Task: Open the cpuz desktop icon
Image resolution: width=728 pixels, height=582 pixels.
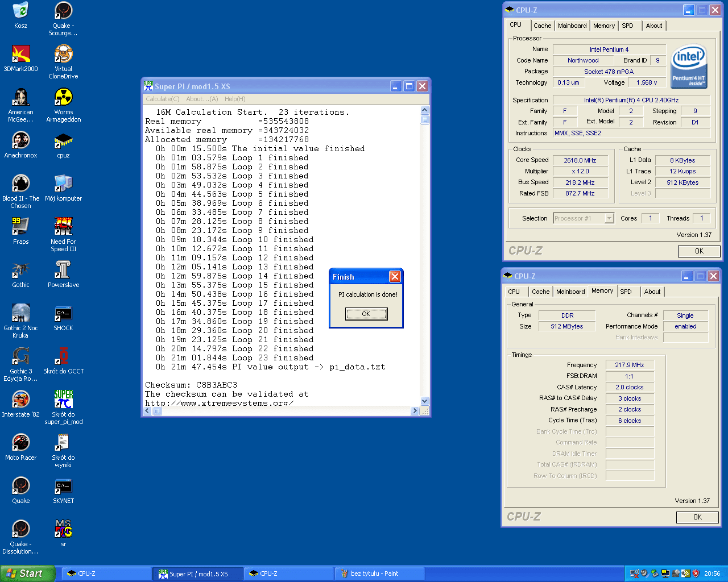Action: [x=63, y=145]
